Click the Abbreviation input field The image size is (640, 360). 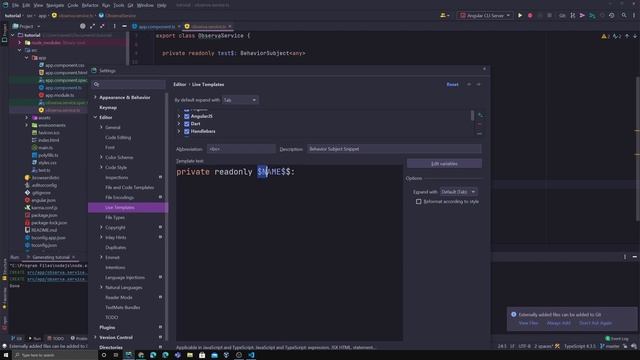[241, 149]
